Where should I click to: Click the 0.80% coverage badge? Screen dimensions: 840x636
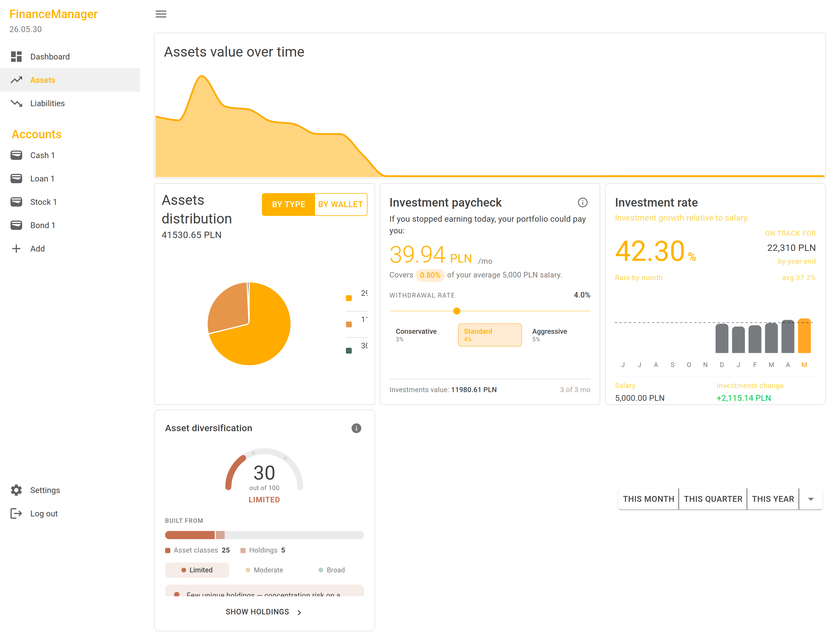point(430,275)
